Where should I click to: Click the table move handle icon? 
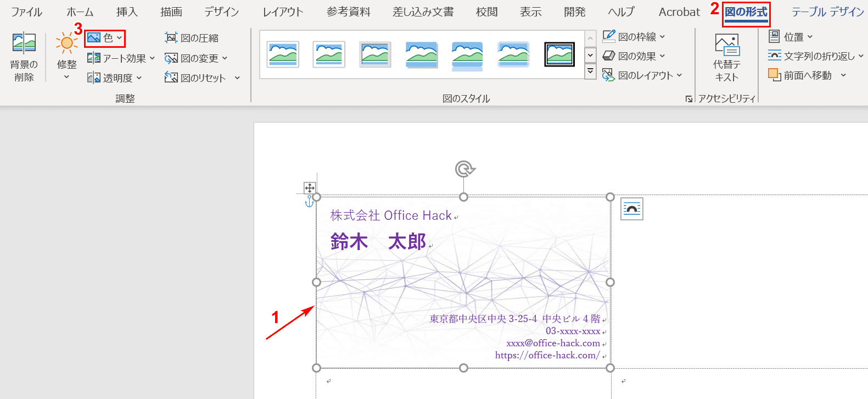[x=310, y=188]
